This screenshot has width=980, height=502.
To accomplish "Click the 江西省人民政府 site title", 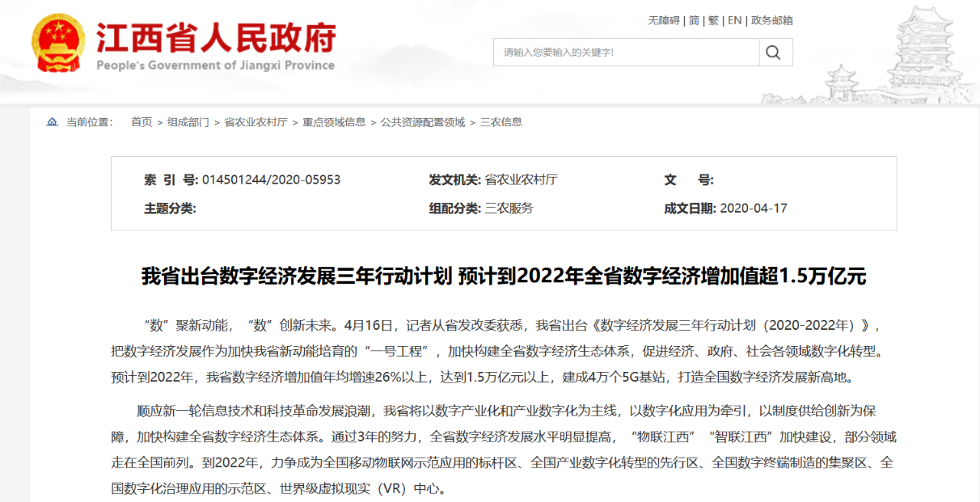I will [x=216, y=38].
